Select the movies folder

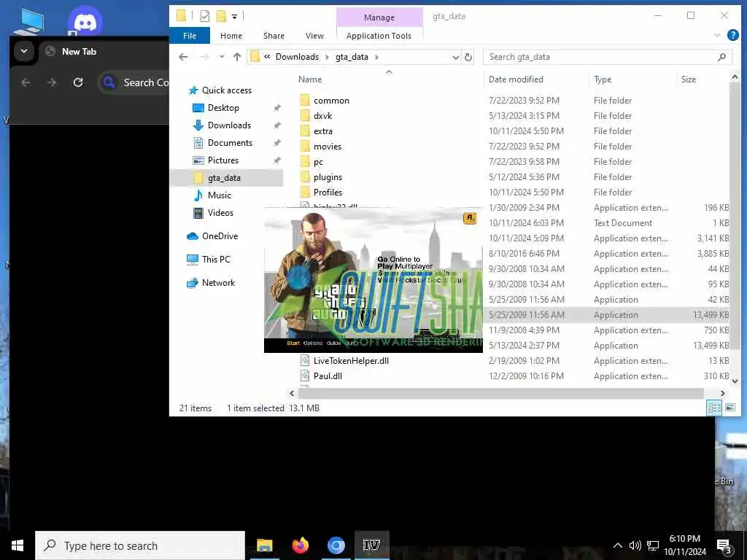(x=328, y=146)
